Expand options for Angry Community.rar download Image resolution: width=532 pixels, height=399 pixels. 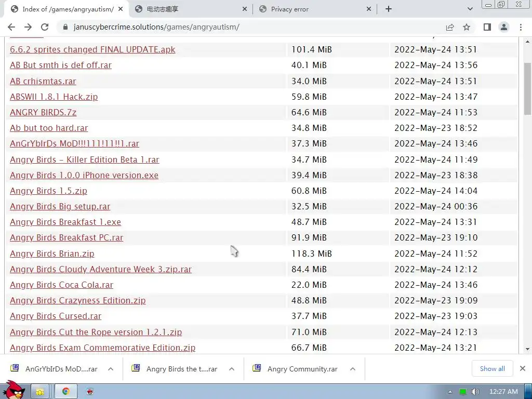point(353,369)
